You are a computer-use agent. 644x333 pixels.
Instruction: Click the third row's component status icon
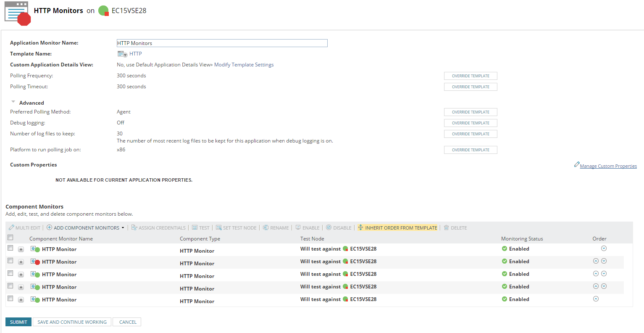tap(35, 275)
